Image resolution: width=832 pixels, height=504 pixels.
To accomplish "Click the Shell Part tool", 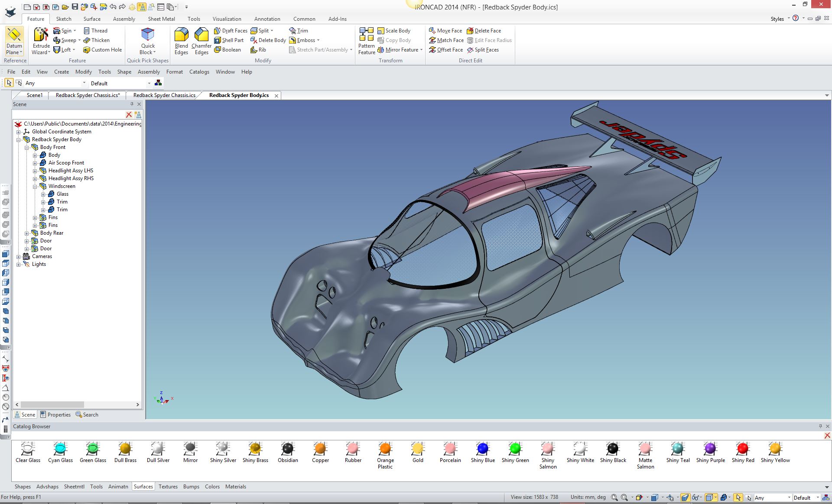I will (x=229, y=40).
